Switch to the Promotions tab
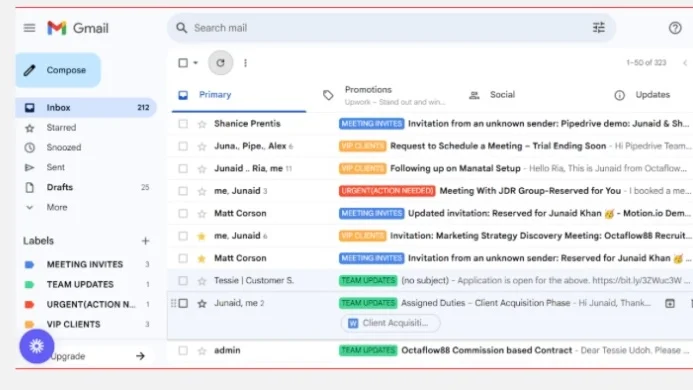Screen dimensions: 693x390 [385, 95]
